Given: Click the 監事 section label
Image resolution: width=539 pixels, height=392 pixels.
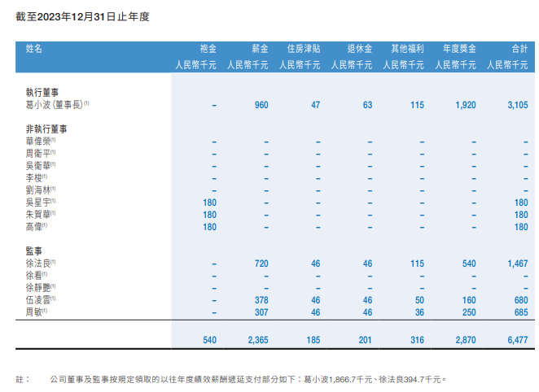Looking at the screenshot, I should pos(33,251).
